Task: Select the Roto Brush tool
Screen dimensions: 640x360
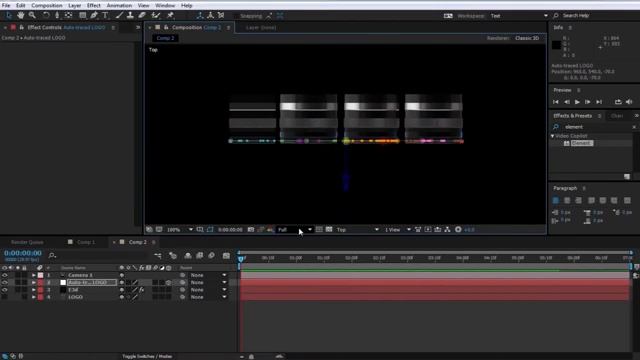Action: (156, 16)
